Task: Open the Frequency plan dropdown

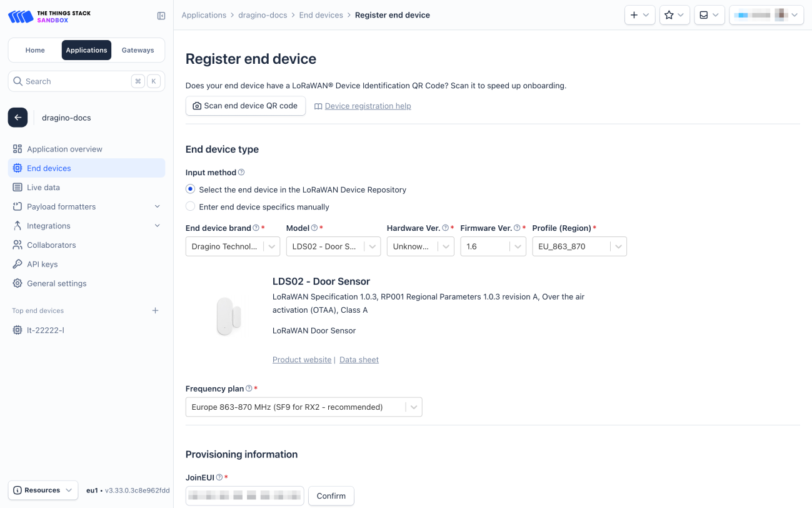Action: tap(304, 407)
